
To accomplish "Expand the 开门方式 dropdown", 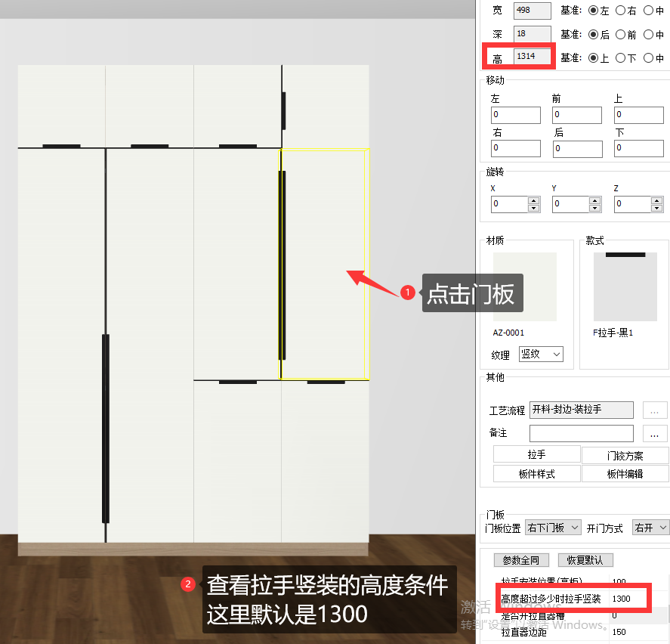I will click(650, 528).
